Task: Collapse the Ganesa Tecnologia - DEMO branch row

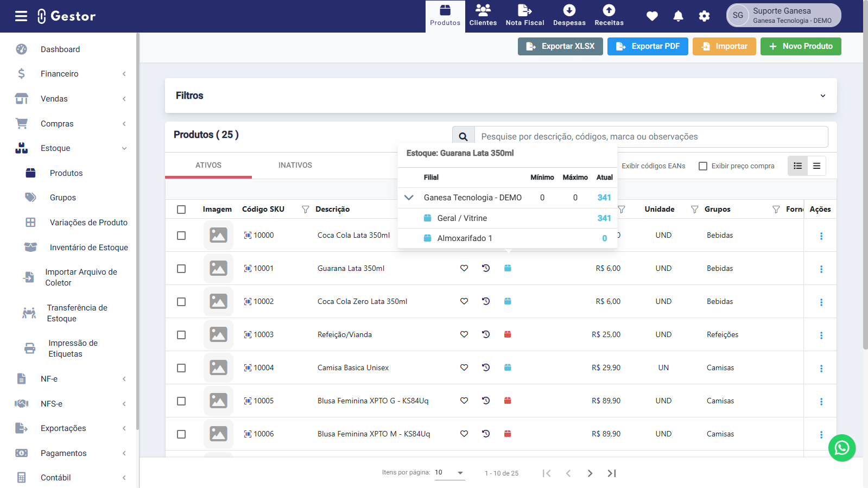Action: pos(409,198)
